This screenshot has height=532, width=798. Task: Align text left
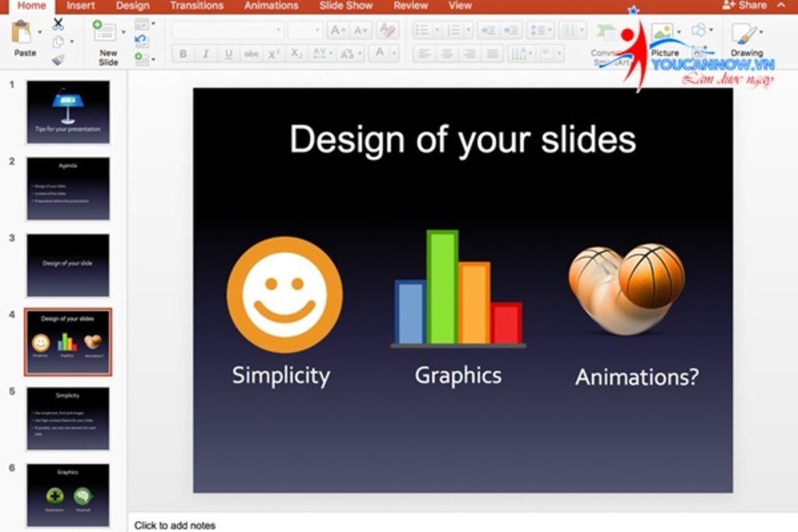(425, 54)
